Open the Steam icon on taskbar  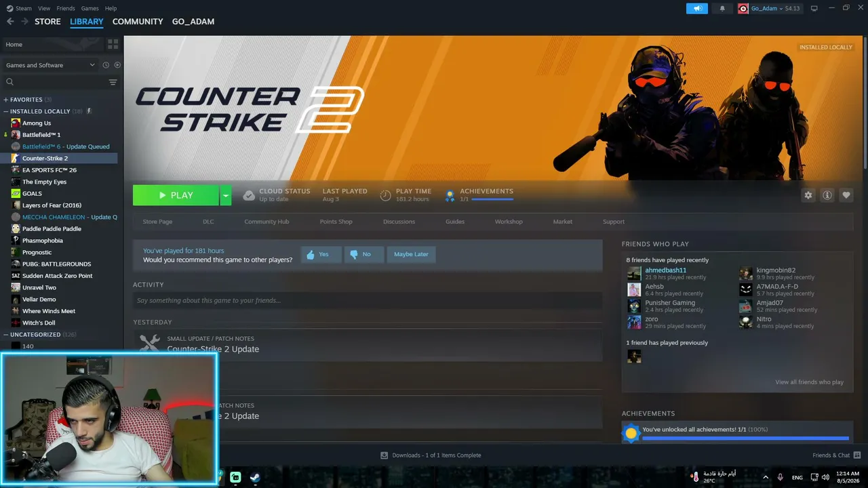(255, 477)
